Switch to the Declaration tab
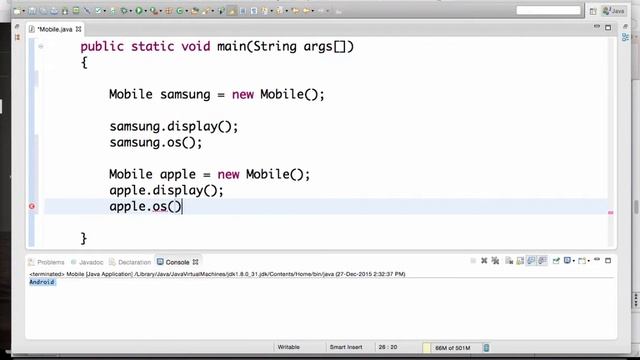The height and width of the screenshot is (360, 640). 130,262
